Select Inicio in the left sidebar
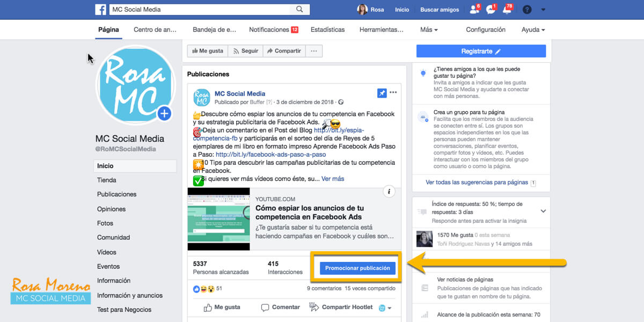The width and height of the screenshot is (644, 322). 135,166
